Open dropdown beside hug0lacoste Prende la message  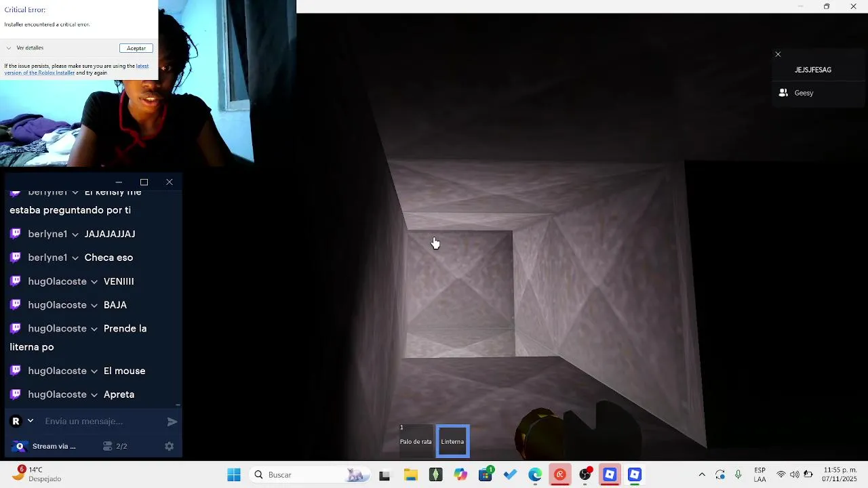94,329
